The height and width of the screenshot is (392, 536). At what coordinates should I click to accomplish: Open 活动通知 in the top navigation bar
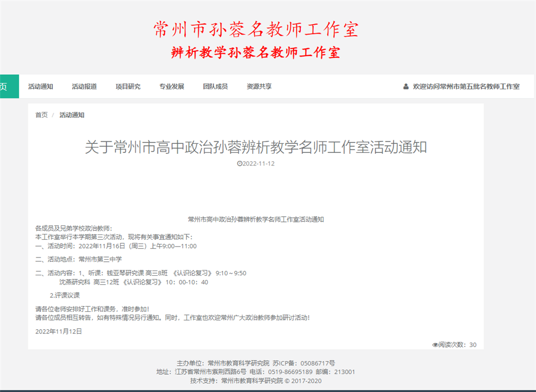[40, 87]
